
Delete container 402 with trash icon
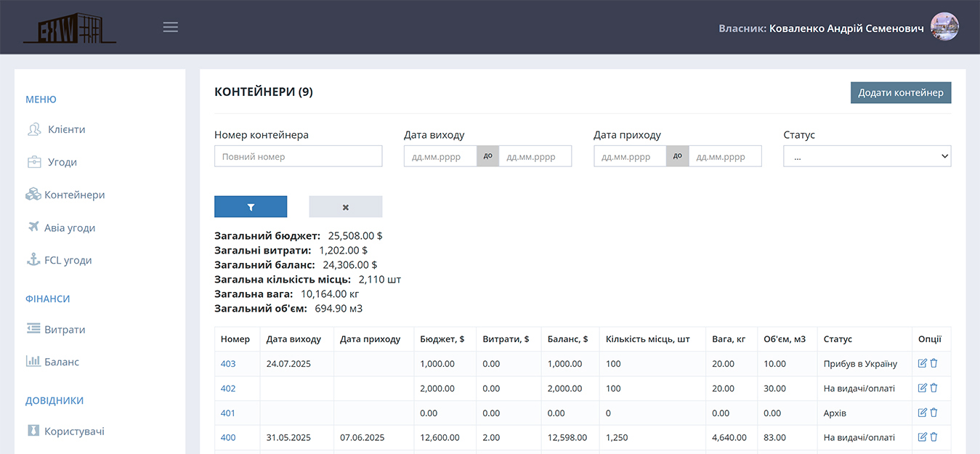coord(934,388)
